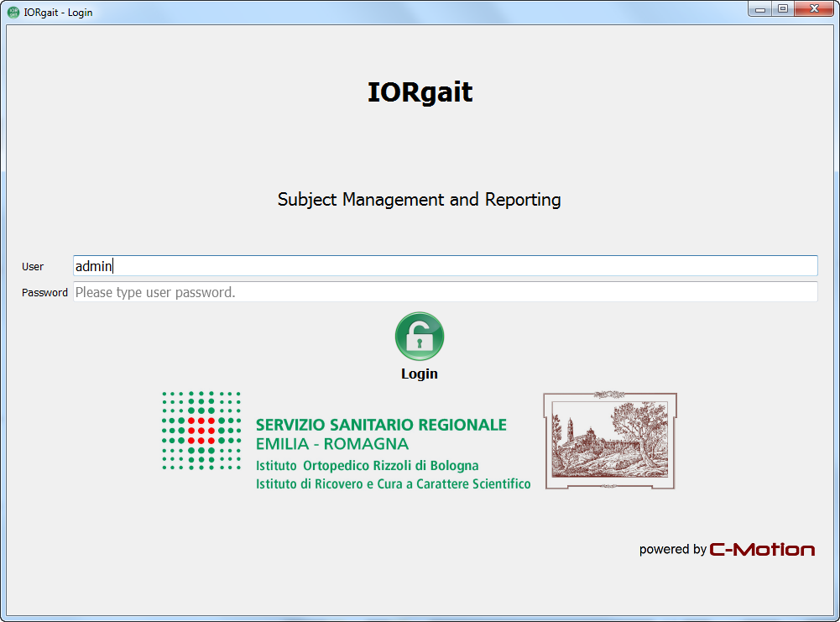Click the 'User' label

tap(33, 266)
